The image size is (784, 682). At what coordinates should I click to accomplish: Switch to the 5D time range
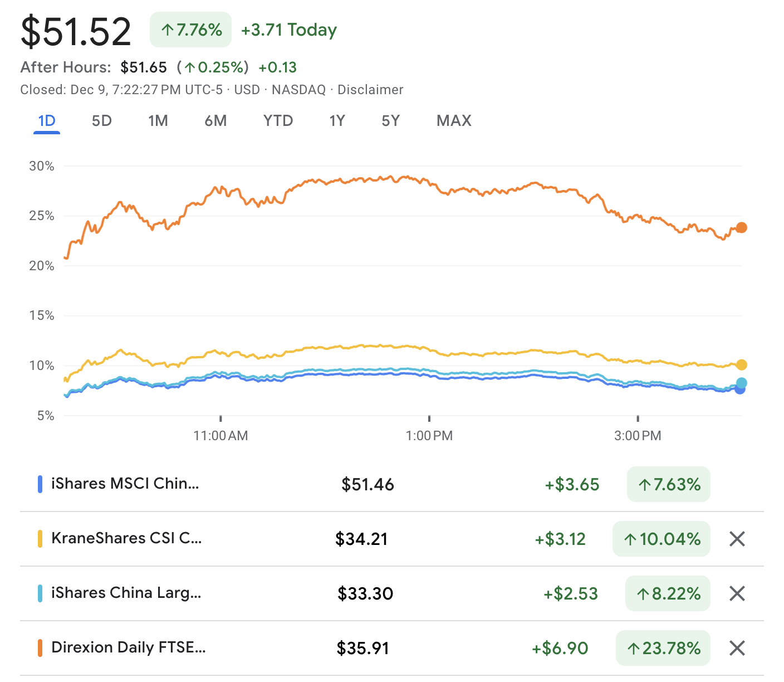(102, 121)
